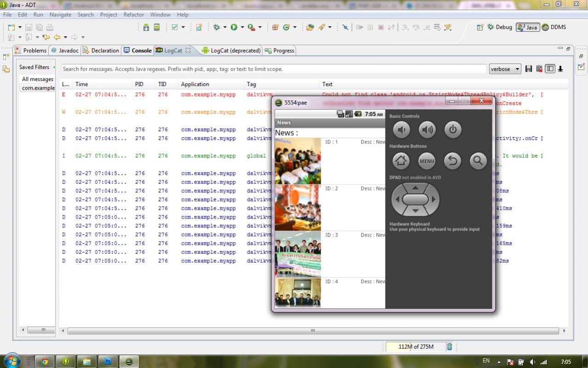The width and height of the screenshot is (588, 368).
Task: Toggle Saved Filters panel display
Action: [550, 69]
